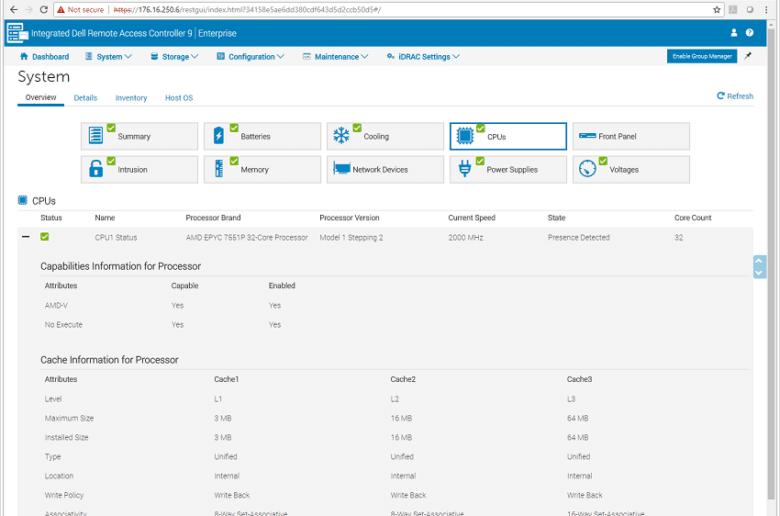This screenshot has width=780, height=516.
Task: Switch to the Overview tab
Action: tap(41, 98)
